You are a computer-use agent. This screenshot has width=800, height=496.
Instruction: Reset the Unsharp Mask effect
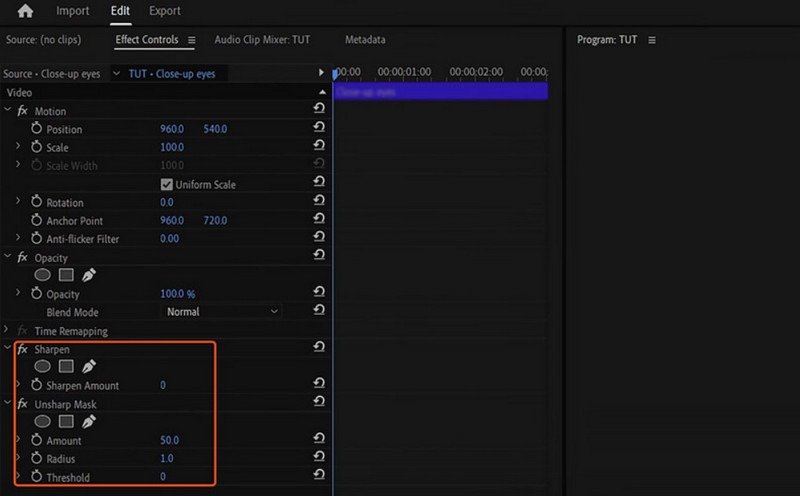coord(319,401)
